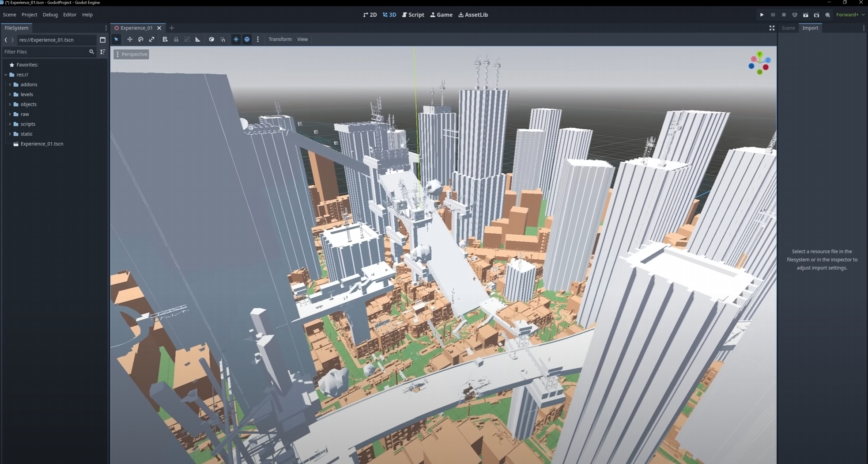Open the Scene menu
Viewport: 868px width, 464px height.
click(x=9, y=15)
